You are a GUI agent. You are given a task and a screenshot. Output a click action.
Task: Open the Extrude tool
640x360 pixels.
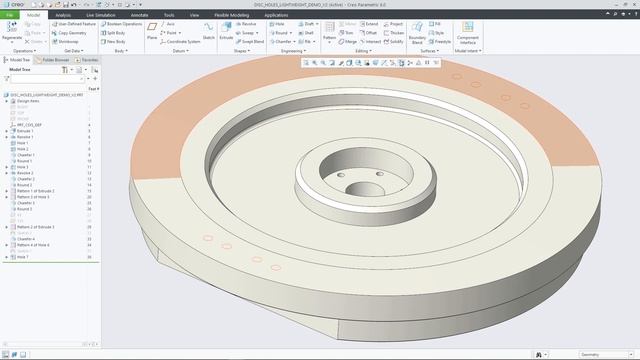pyautogui.click(x=226, y=31)
